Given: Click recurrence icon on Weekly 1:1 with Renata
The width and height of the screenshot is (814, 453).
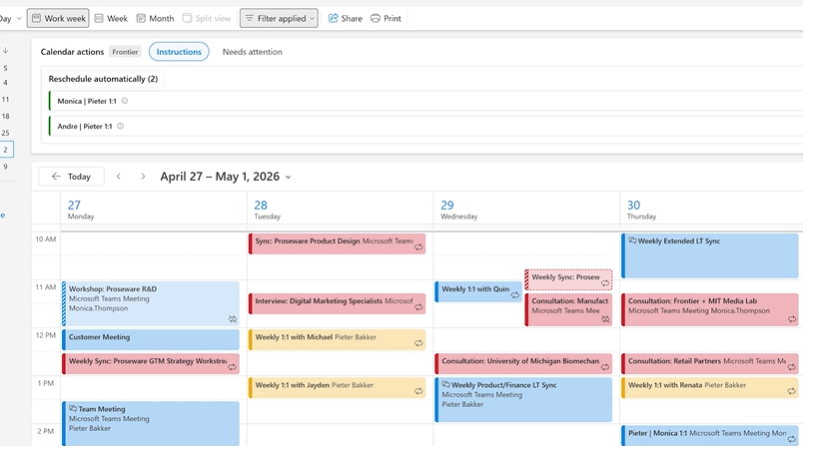Looking at the screenshot, I should (791, 391).
